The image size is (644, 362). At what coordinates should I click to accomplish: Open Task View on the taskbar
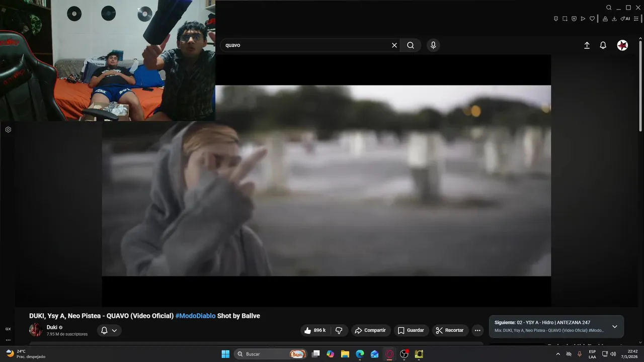click(315, 354)
